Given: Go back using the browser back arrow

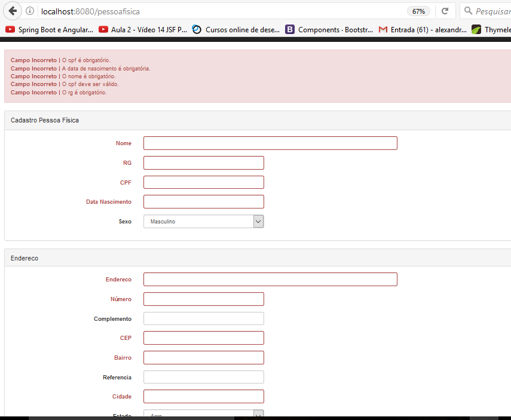Looking at the screenshot, I should click(x=13, y=11).
